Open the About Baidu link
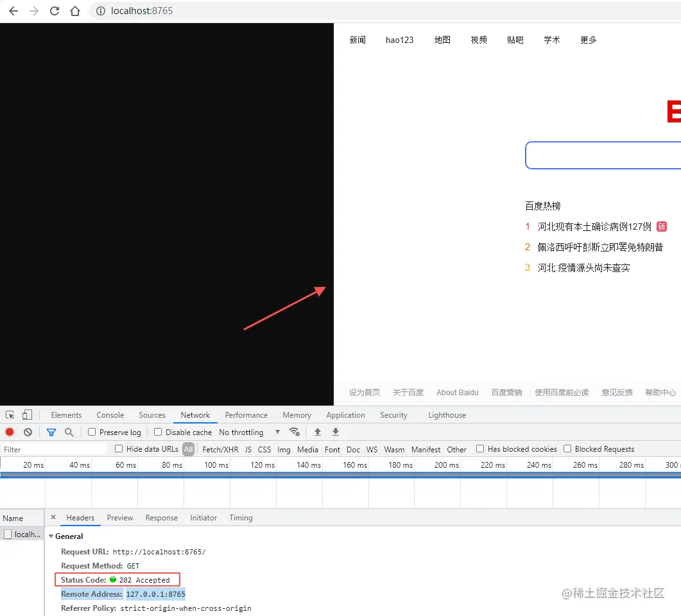The image size is (681, 616). [457, 393]
